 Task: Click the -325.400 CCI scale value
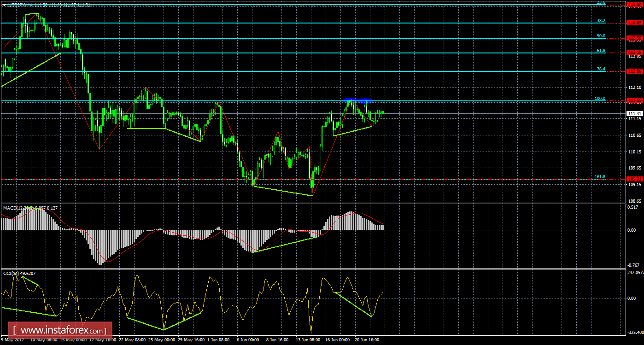[x=635, y=332]
